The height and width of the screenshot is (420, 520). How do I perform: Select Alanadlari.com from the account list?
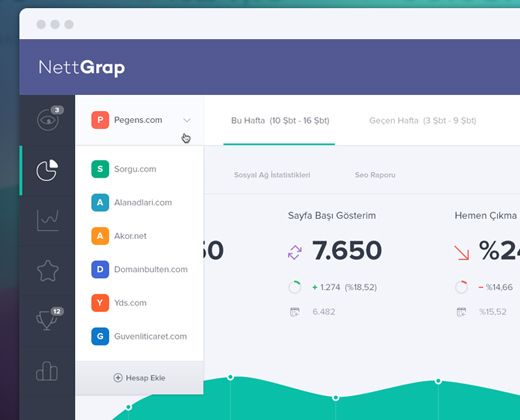[143, 202]
